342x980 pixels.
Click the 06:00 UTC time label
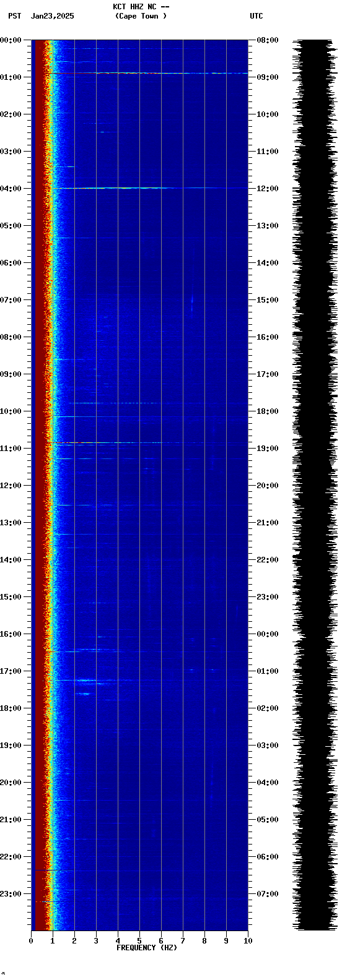tap(268, 857)
